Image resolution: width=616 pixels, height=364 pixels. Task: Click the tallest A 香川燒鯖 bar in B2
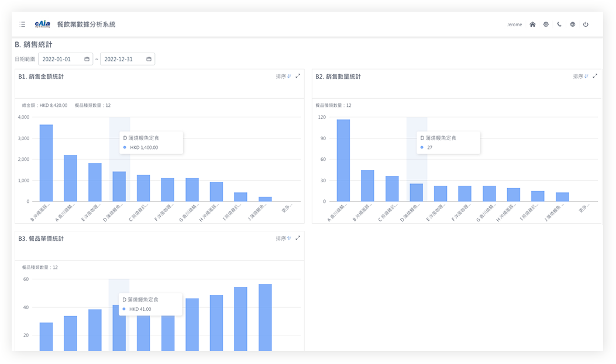tap(343, 161)
